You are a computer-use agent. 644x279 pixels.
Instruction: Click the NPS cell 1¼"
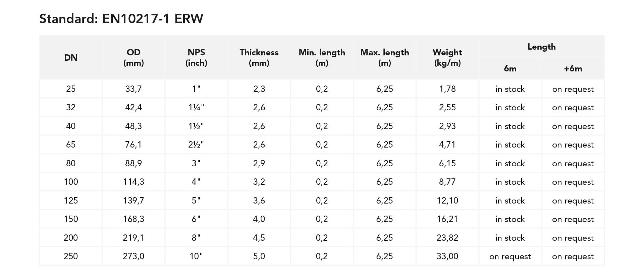[196, 108]
